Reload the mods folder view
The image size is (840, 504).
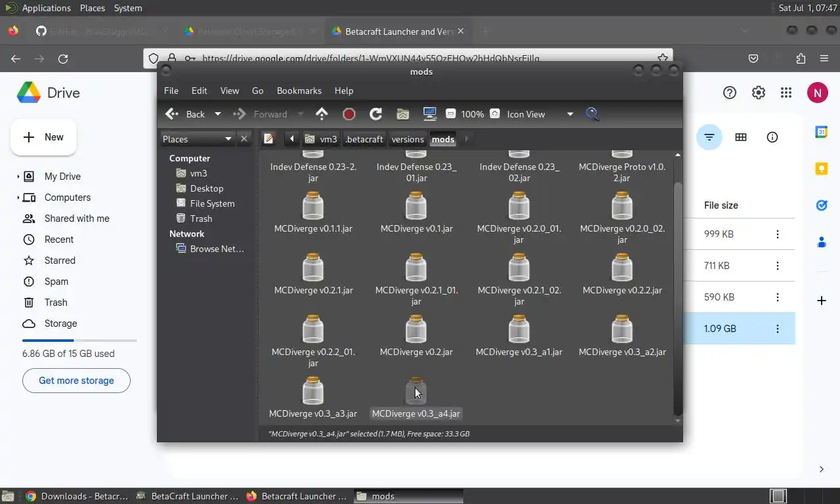(376, 114)
